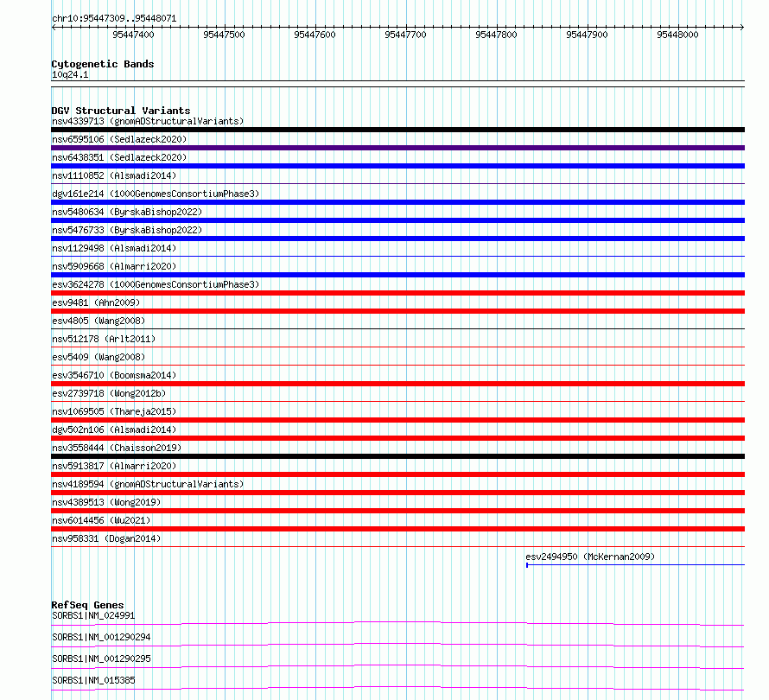Select esv4805 (Wang2008) label
This screenshot has height=700, width=769.
[x=99, y=321]
